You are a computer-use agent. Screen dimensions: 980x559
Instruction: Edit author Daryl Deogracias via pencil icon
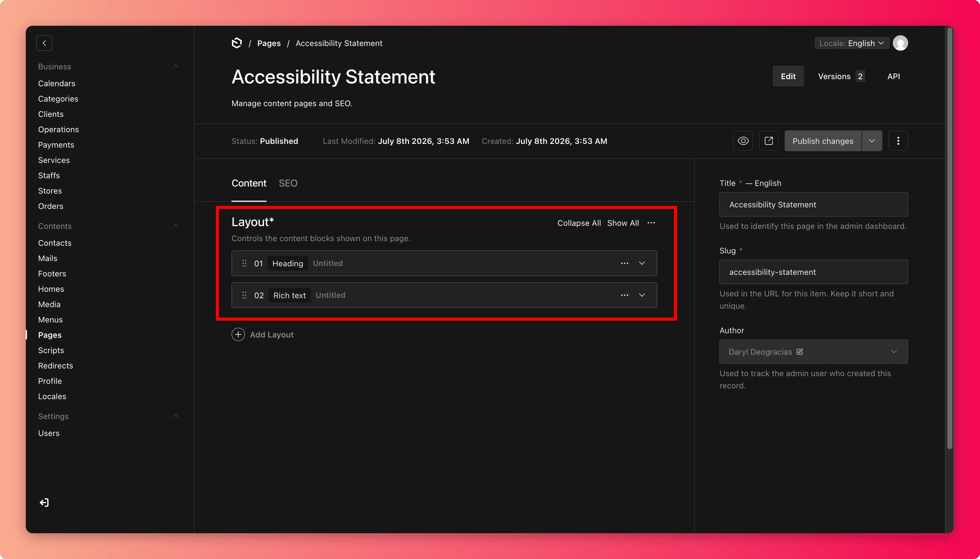pyautogui.click(x=800, y=352)
